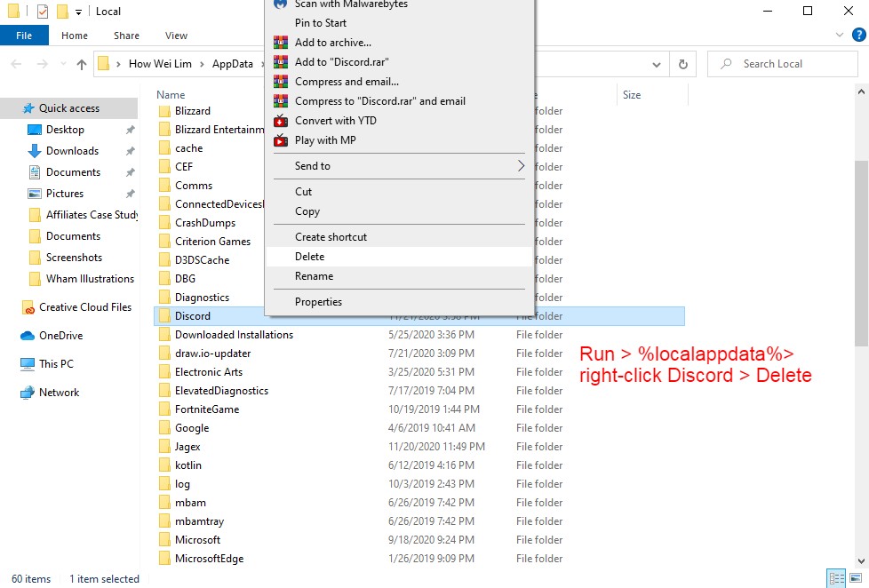The width and height of the screenshot is (869, 588).
Task: Switch to the View ribbon tab
Action: click(176, 36)
